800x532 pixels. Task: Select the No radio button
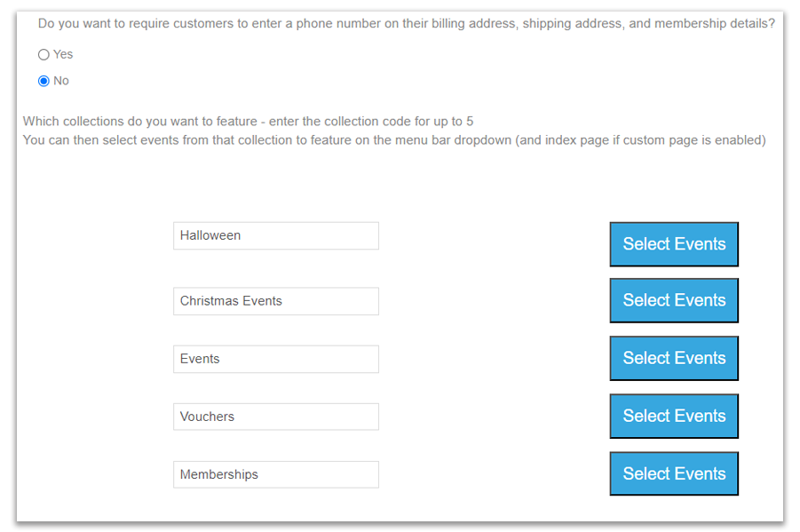44,81
